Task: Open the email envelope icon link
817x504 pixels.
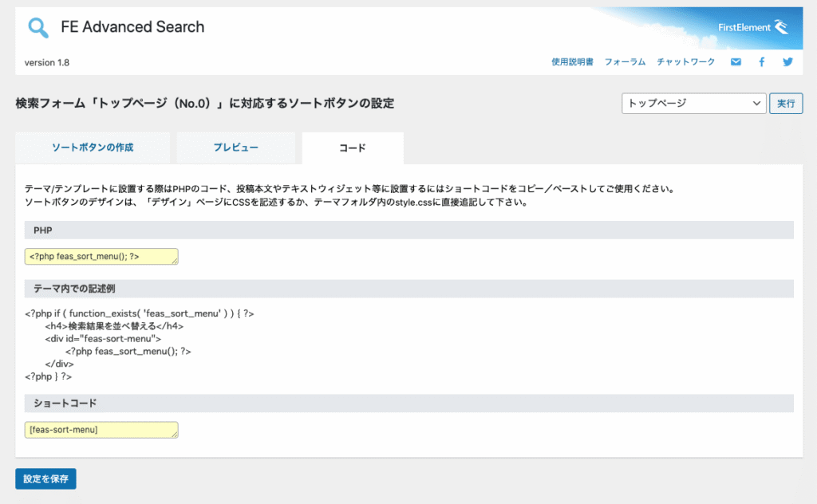Action: [736, 62]
